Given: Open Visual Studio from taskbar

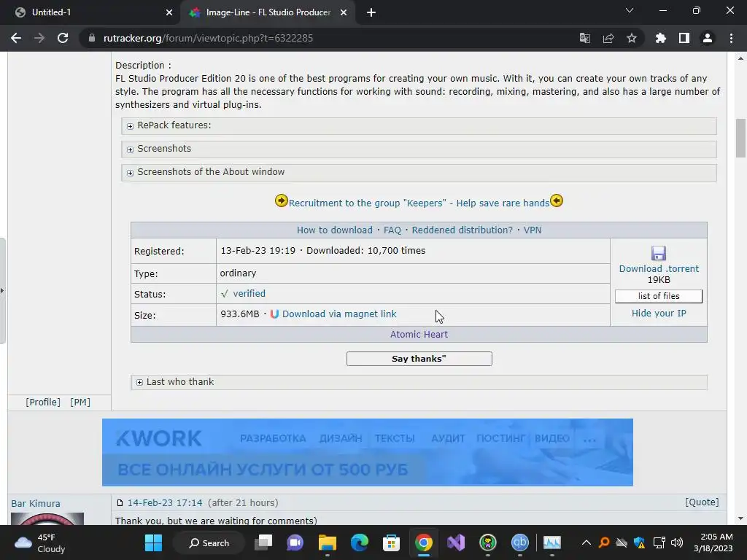Looking at the screenshot, I should click(456, 542).
